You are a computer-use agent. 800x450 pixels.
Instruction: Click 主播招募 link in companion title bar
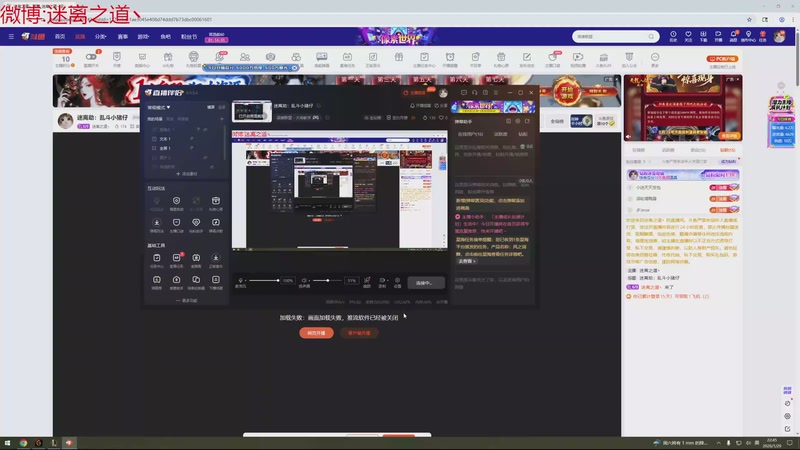click(415, 93)
